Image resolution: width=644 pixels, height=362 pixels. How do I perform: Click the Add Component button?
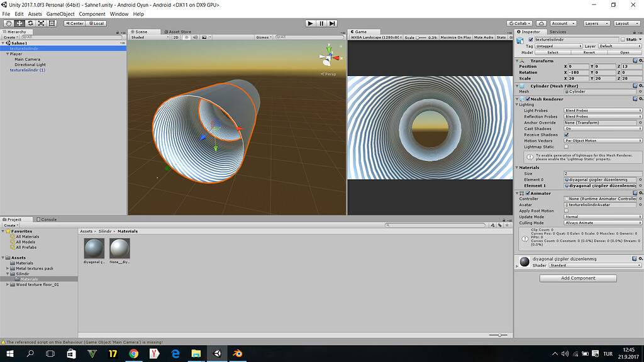577,278
